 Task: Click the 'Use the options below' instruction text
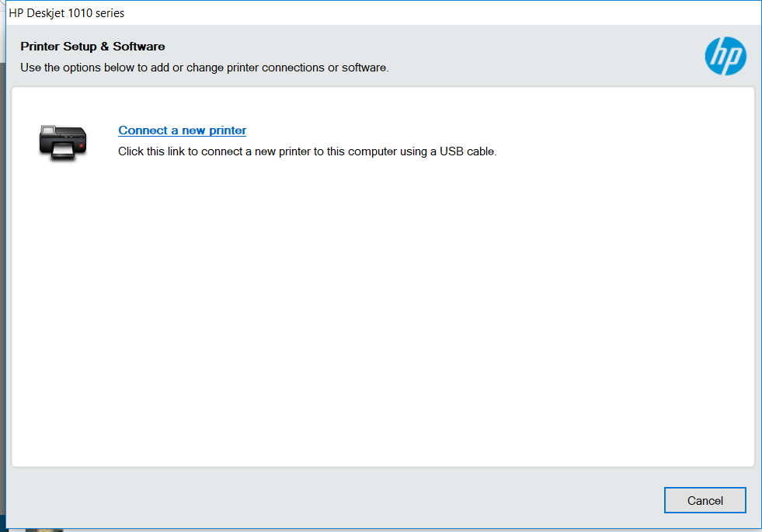(204, 68)
